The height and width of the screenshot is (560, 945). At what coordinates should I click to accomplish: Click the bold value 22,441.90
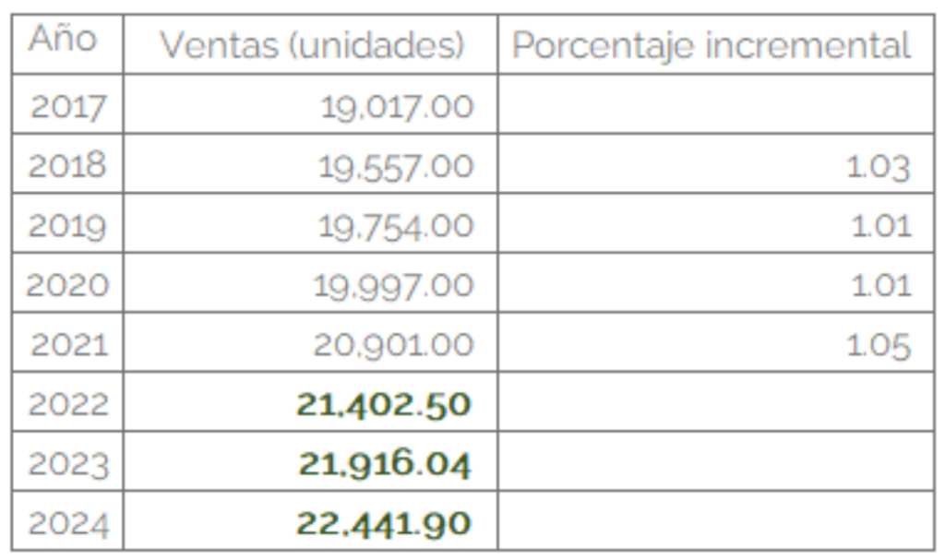click(x=383, y=523)
